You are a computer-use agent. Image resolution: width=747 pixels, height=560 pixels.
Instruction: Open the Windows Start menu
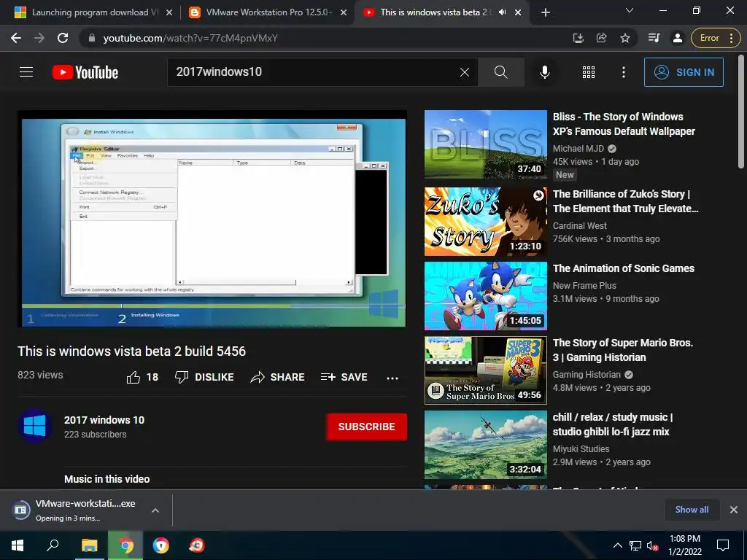tap(18, 545)
